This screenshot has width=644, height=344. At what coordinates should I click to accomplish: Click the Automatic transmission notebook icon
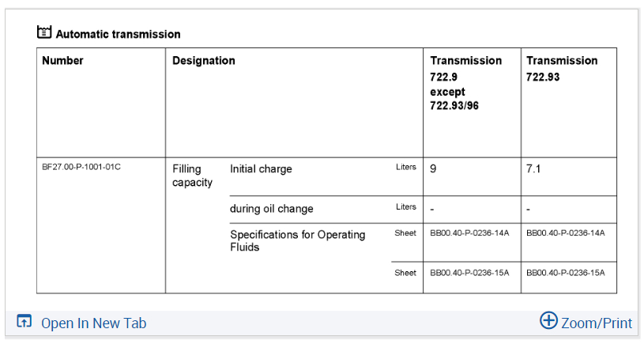44,33
